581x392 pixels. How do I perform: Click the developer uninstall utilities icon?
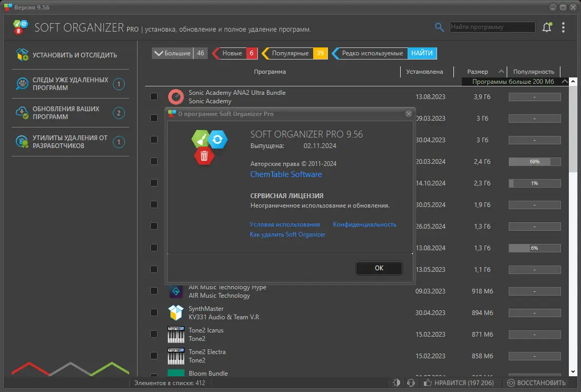click(22, 141)
